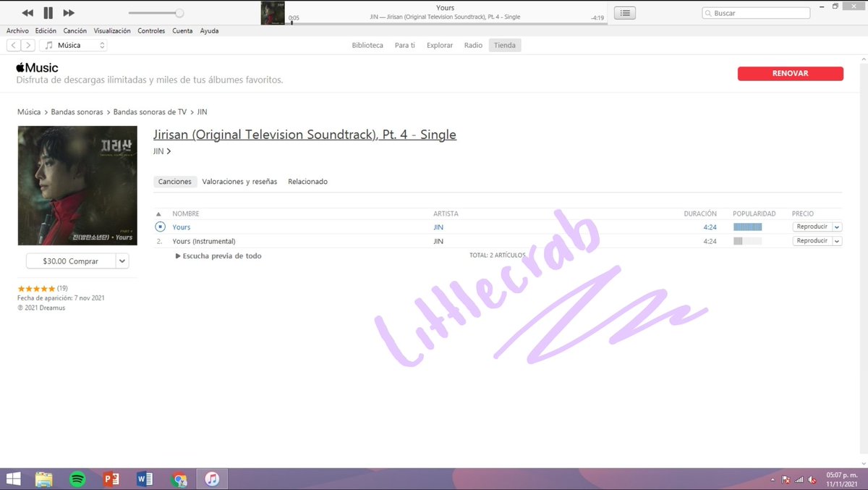Click the red RENOVAR button

click(x=791, y=73)
